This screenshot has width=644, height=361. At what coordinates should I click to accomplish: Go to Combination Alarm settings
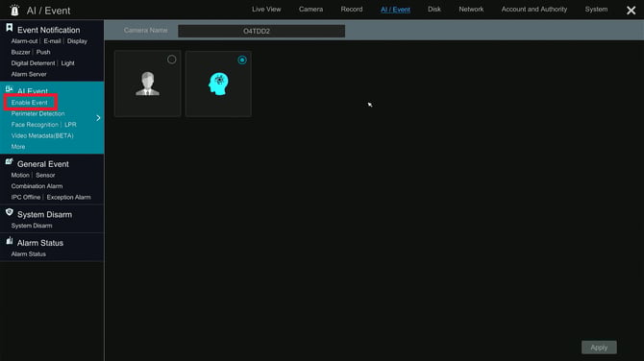[37, 186]
